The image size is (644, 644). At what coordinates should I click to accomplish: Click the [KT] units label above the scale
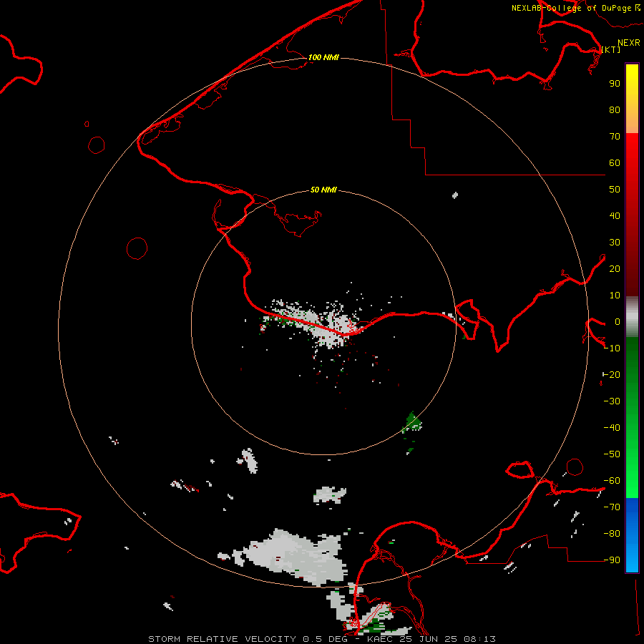point(610,49)
